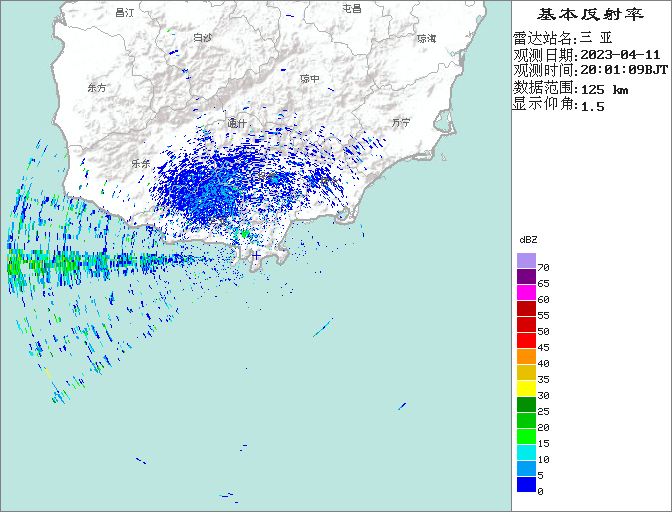Click the 白沙 county label on map
672x512 pixels.
tap(202, 38)
